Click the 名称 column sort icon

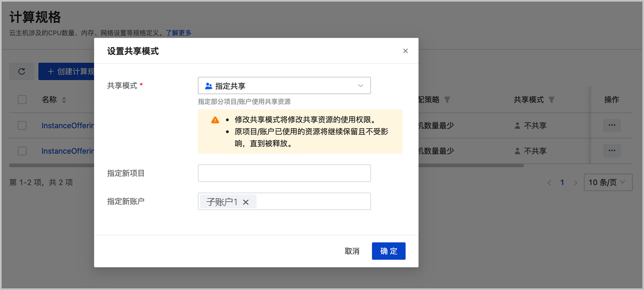coord(64,100)
